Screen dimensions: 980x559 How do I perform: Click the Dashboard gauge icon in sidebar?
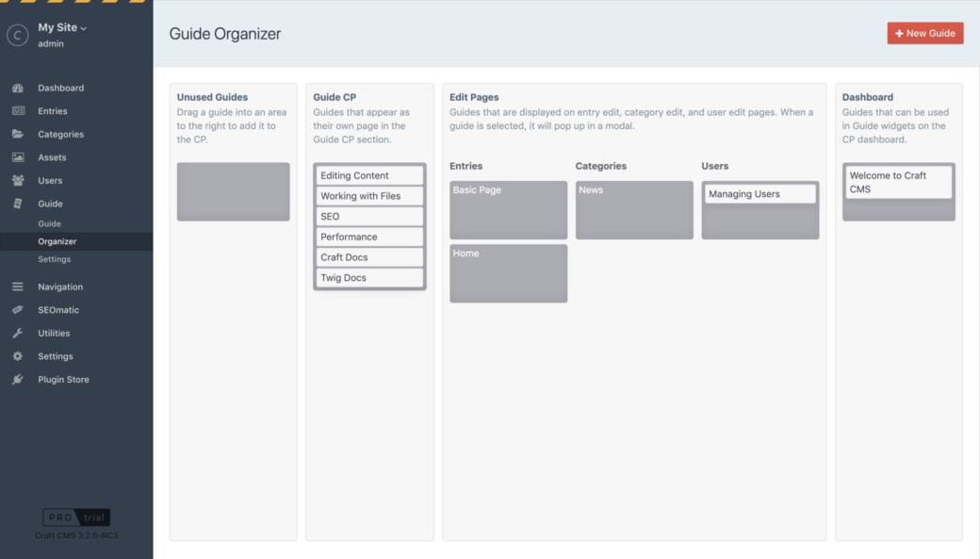18,89
